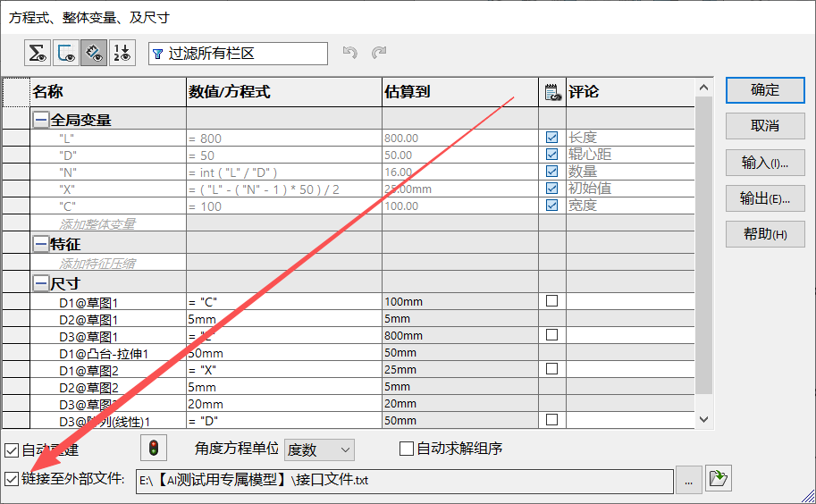The height and width of the screenshot is (504, 816).
Task: Check the box in D1@草图2 row
Action: point(551,369)
